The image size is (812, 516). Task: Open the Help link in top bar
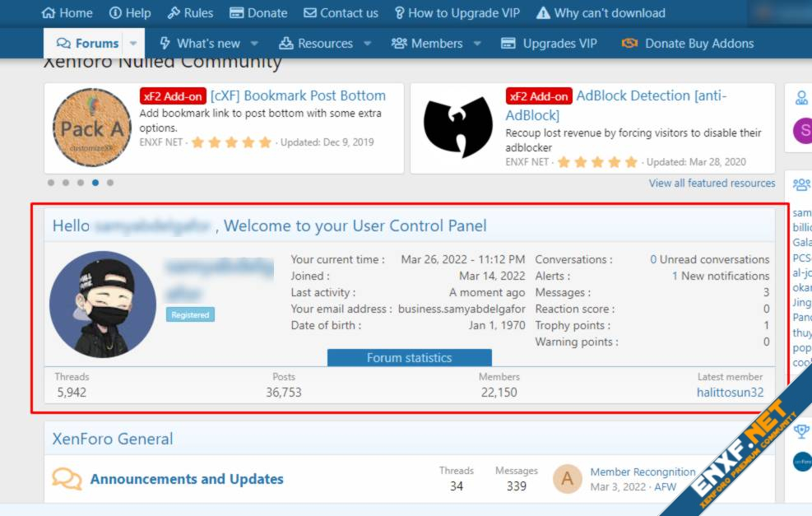point(130,13)
